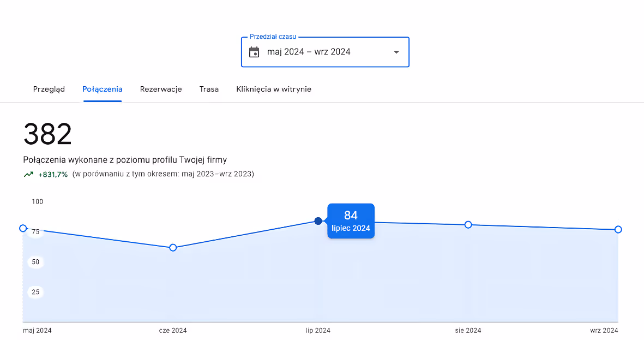Select the maj 2024 data point
Viewport: 644px width, 340px height.
[23, 228]
